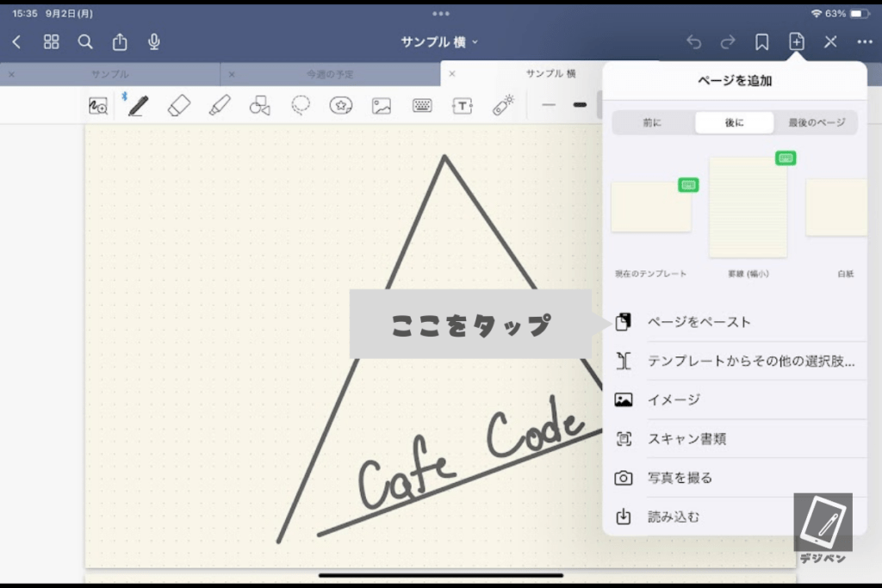Close the サンプル tab
The width and height of the screenshot is (882, 588).
[12, 74]
